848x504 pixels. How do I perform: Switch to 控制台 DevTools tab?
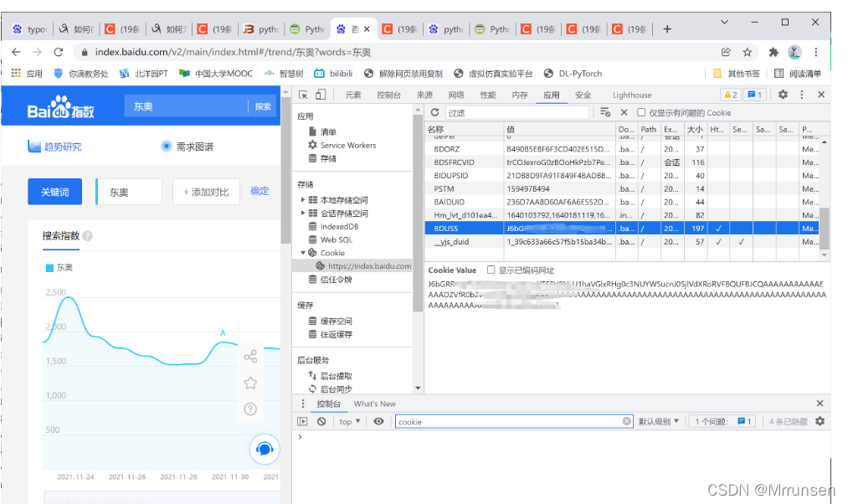coord(388,95)
